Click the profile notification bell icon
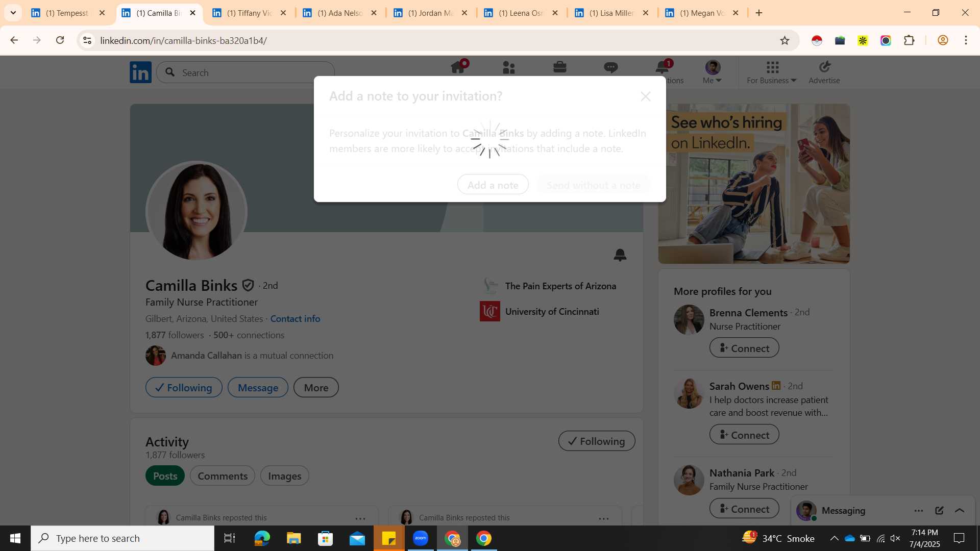 point(620,255)
